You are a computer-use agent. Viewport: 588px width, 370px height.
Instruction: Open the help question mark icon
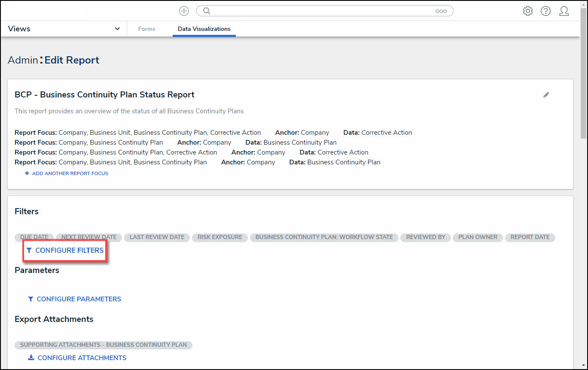click(546, 11)
